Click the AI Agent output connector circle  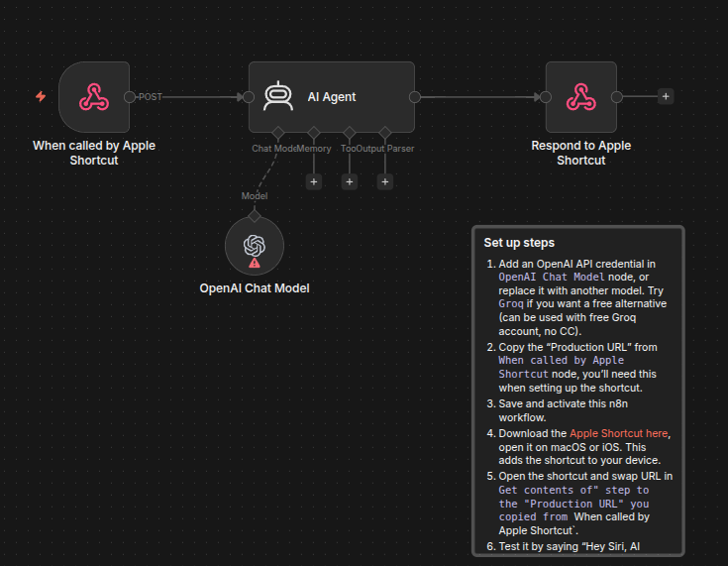point(415,97)
